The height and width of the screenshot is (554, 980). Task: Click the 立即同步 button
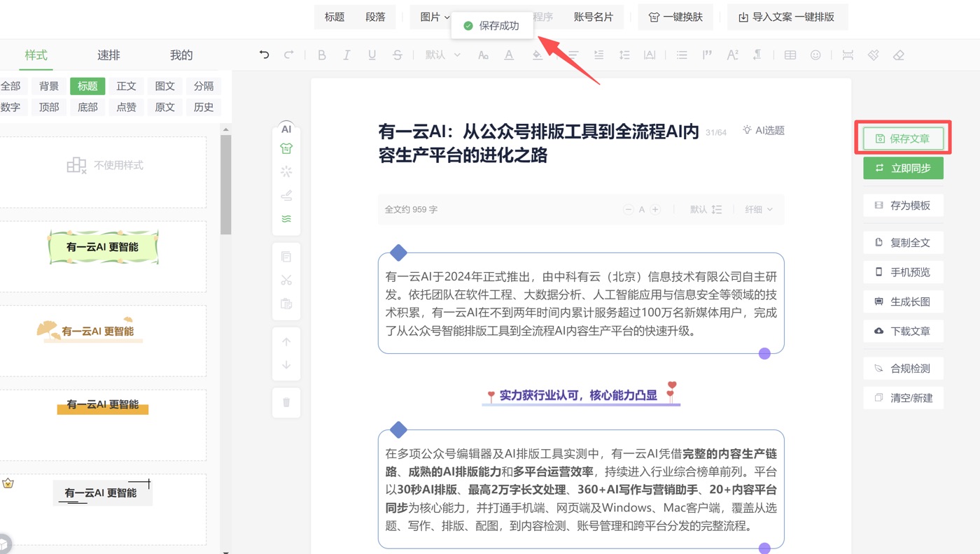click(903, 168)
